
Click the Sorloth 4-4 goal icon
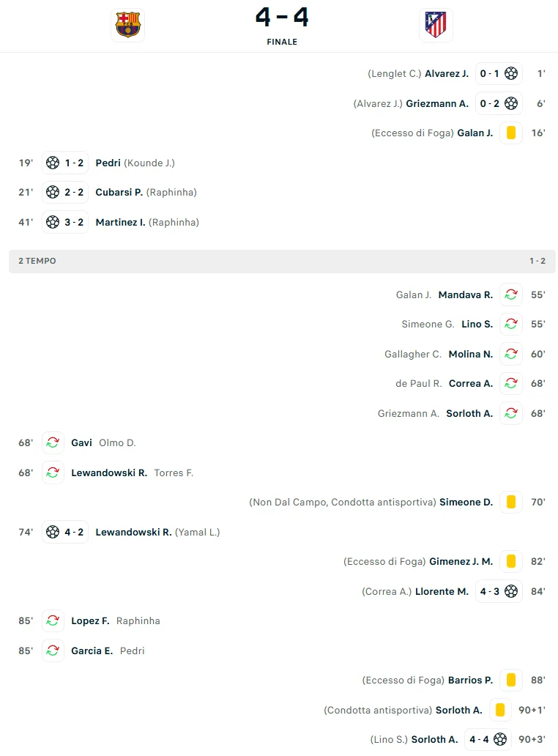tap(500, 739)
